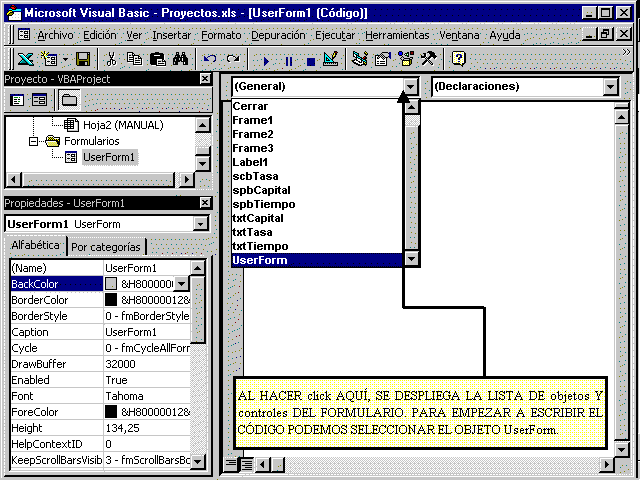This screenshot has height=480, width=640.
Task: Open the Ejecutar menu
Action: point(335,36)
